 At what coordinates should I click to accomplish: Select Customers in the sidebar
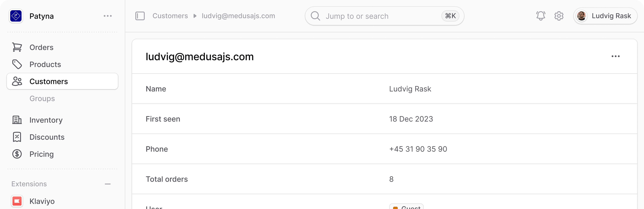point(62,81)
